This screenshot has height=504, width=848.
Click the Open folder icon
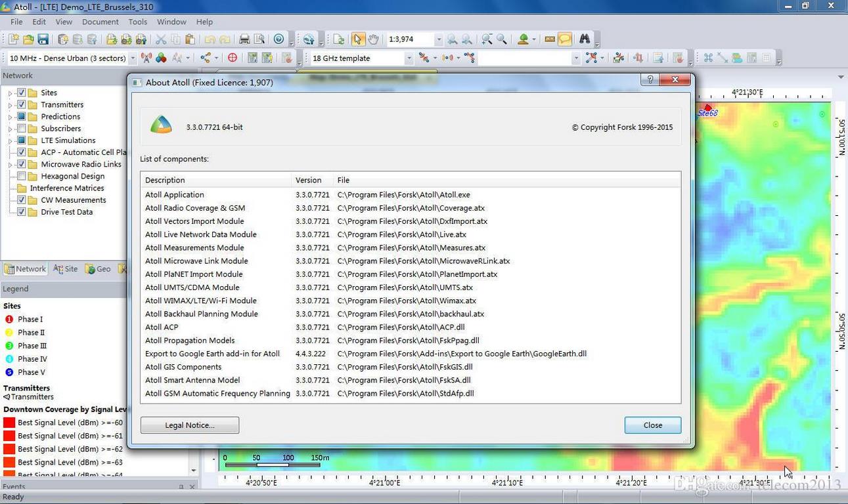[x=28, y=39]
